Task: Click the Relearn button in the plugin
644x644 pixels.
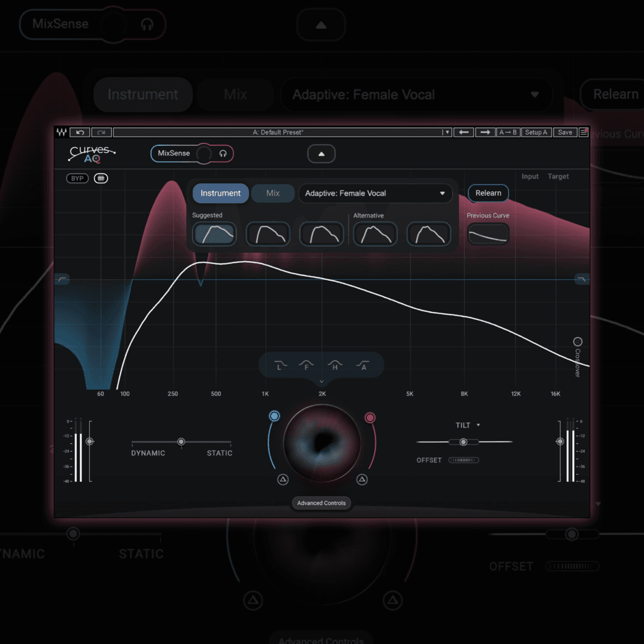Action: [x=488, y=193]
